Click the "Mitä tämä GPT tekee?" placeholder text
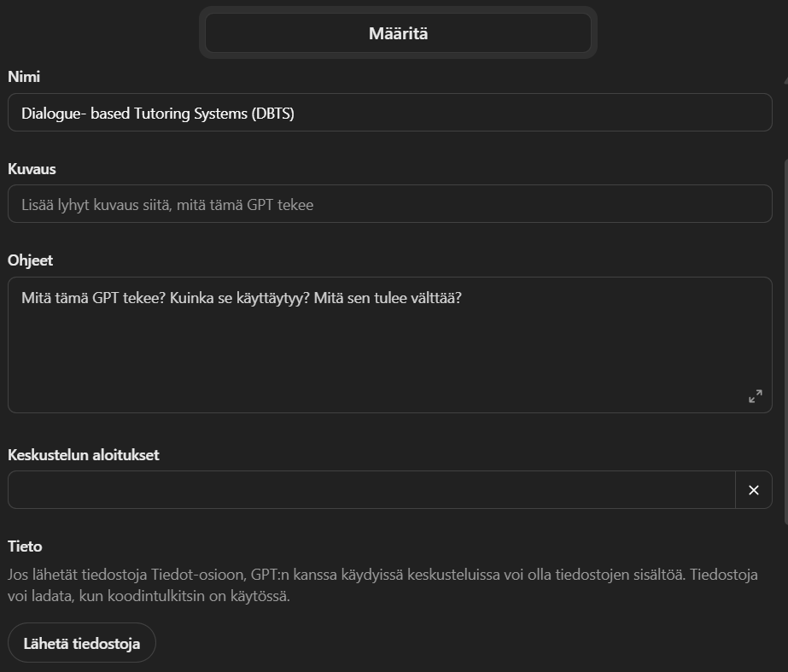Viewport: 788px width, 672px height. [93, 298]
